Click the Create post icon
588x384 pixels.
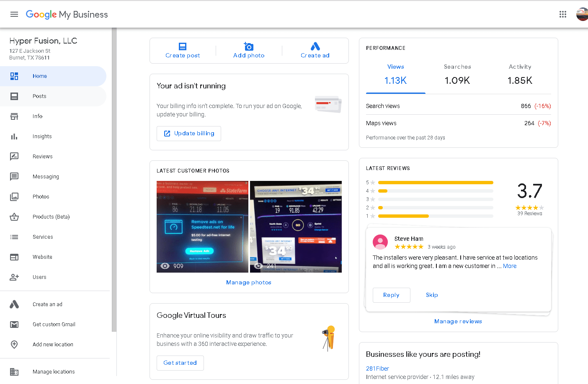pyautogui.click(x=183, y=46)
